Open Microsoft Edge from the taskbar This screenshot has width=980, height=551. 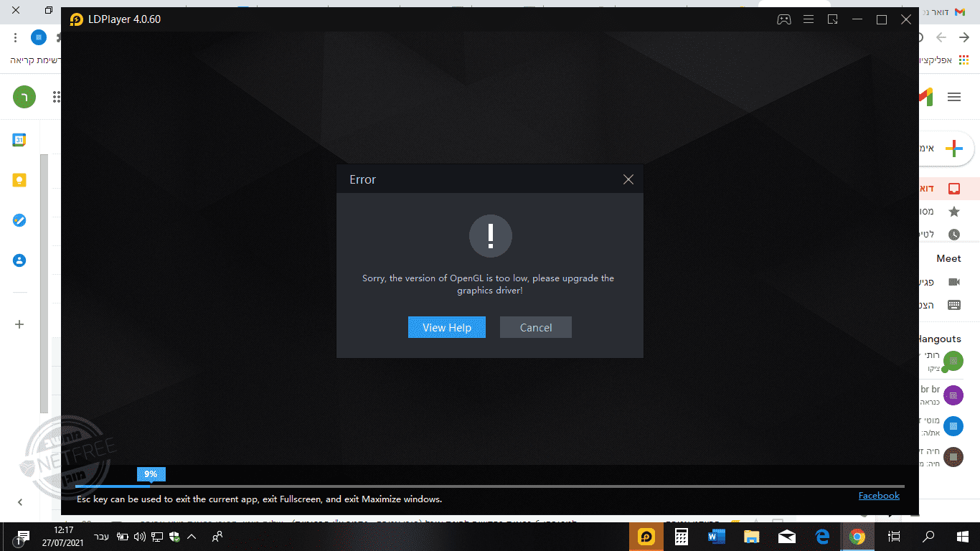click(822, 537)
